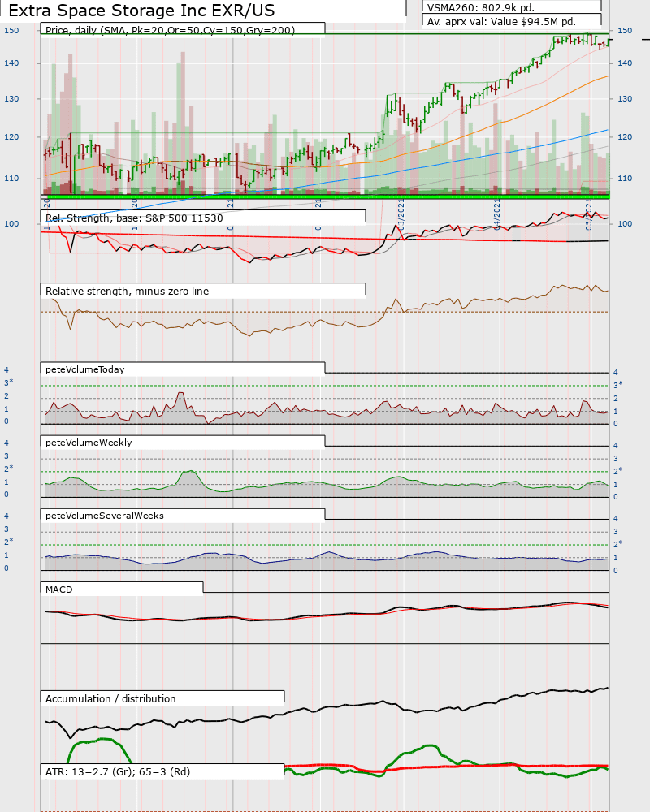Image resolution: width=650 pixels, height=812 pixels.
Task: Click the 'peteVolumeWeekly' panel label
Action: pos(89,443)
